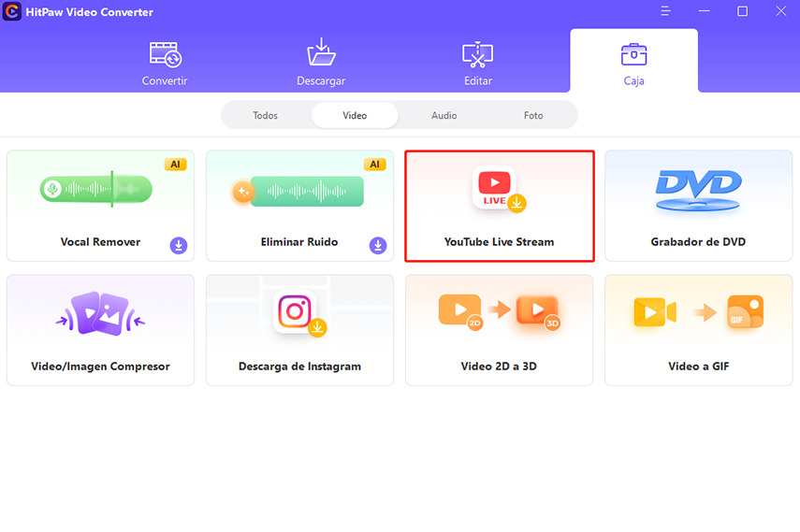The image size is (800, 532).
Task: Click the HitPaw app logo
Action: 12,11
